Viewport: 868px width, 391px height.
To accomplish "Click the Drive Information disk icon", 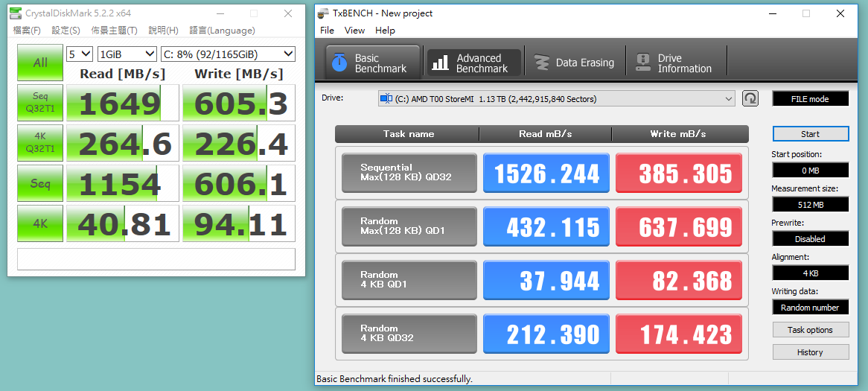I will coord(643,63).
